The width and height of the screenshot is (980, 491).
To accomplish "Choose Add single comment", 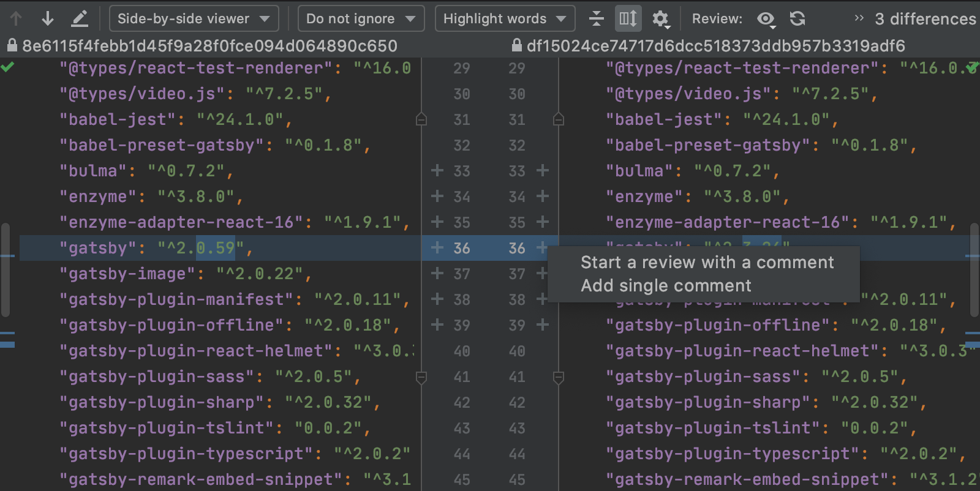I will tap(666, 286).
